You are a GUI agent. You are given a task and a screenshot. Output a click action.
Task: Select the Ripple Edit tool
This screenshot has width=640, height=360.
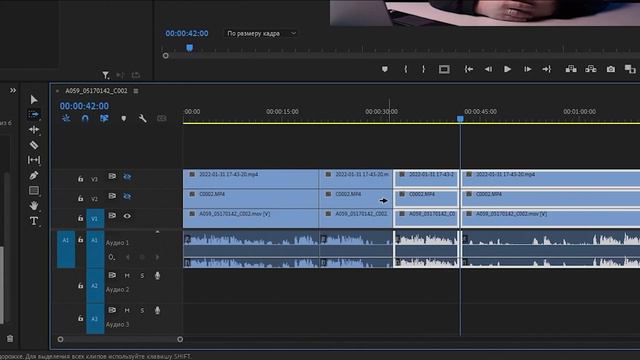[34, 129]
